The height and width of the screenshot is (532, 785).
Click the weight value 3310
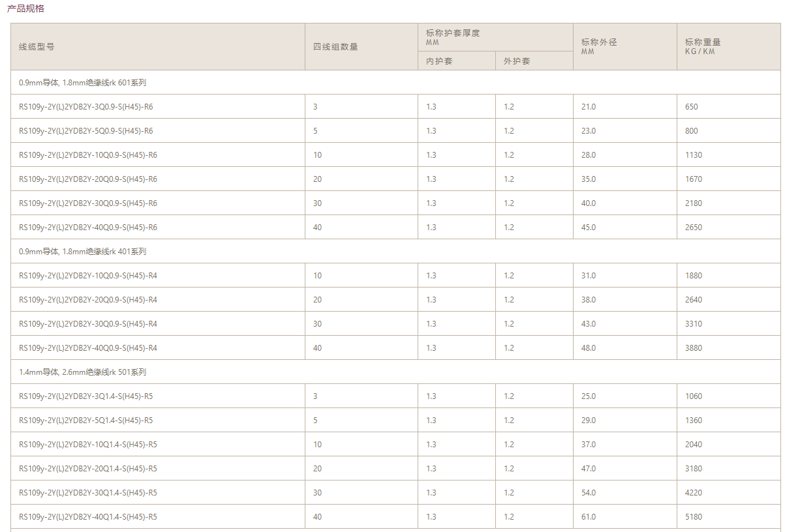[694, 324]
